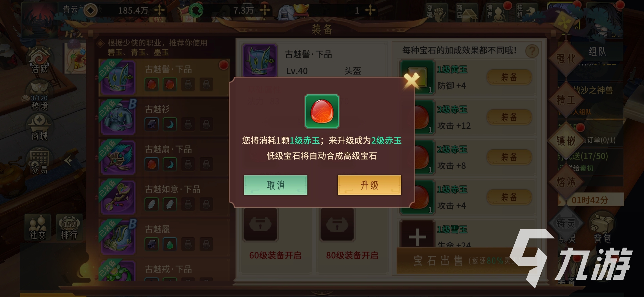The width and height of the screenshot is (644, 297).
Task: Equip the 3级赤玉 gem
Action: coord(509,117)
